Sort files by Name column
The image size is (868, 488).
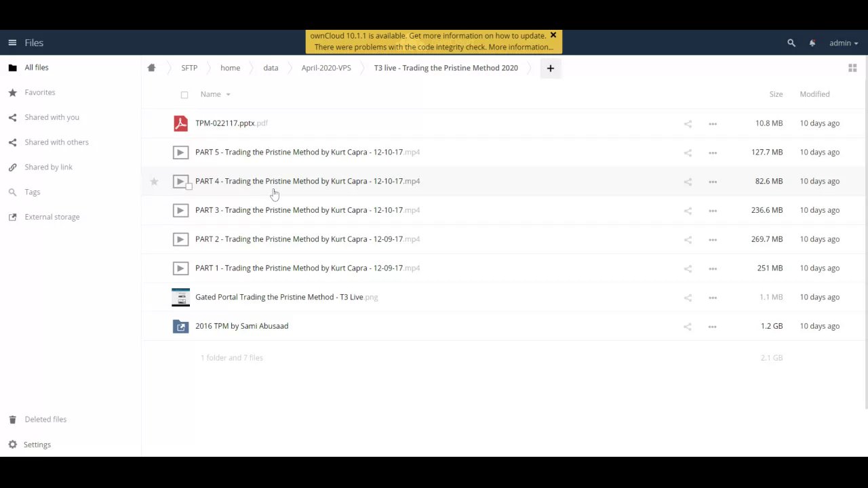(x=215, y=94)
